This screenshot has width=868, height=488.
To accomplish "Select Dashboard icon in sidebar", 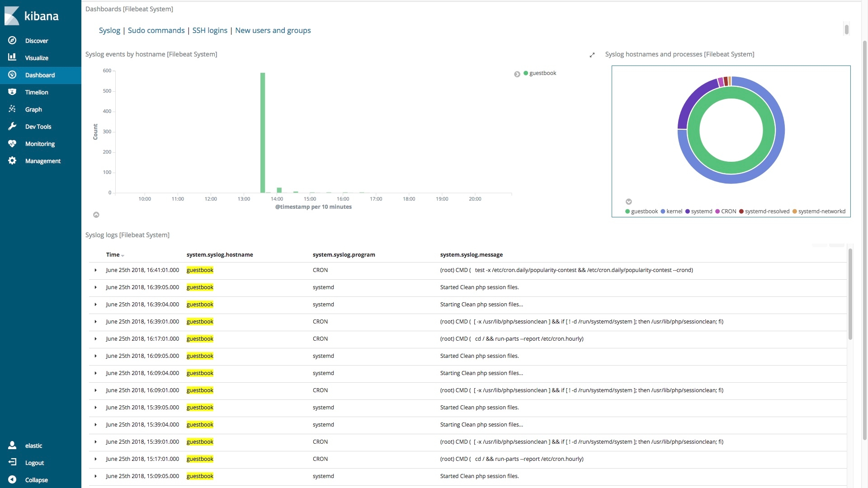I will click(x=12, y=75).
